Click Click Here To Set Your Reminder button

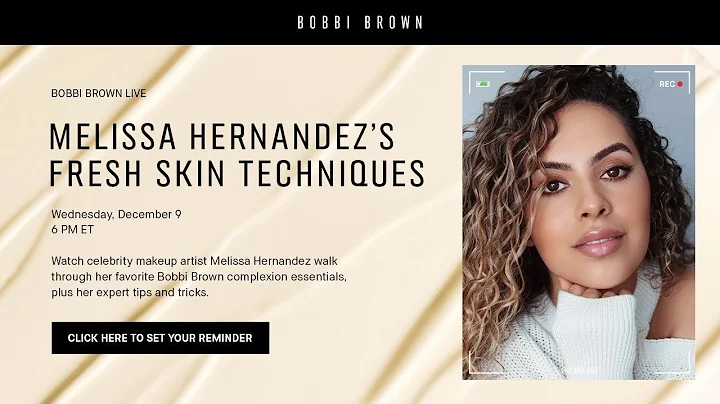click(x=160, y=338)
